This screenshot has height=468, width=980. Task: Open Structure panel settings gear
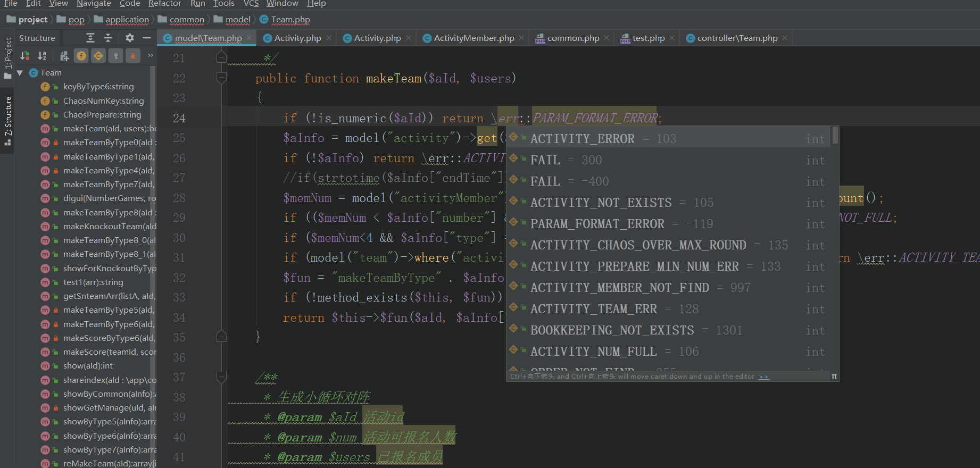pyautogui.click(x=129, y=38)
